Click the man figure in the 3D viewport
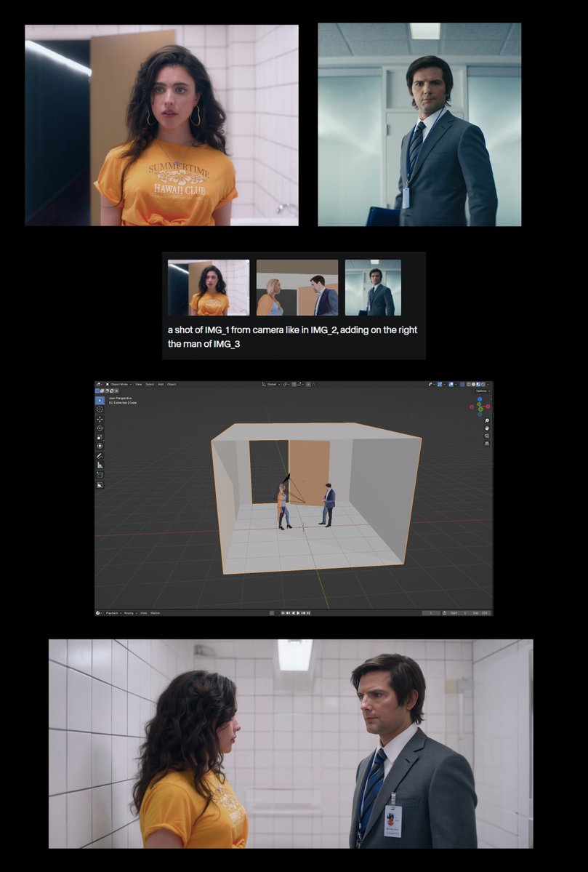Screen dimensions: 588x872 click(x=327, y=505)
